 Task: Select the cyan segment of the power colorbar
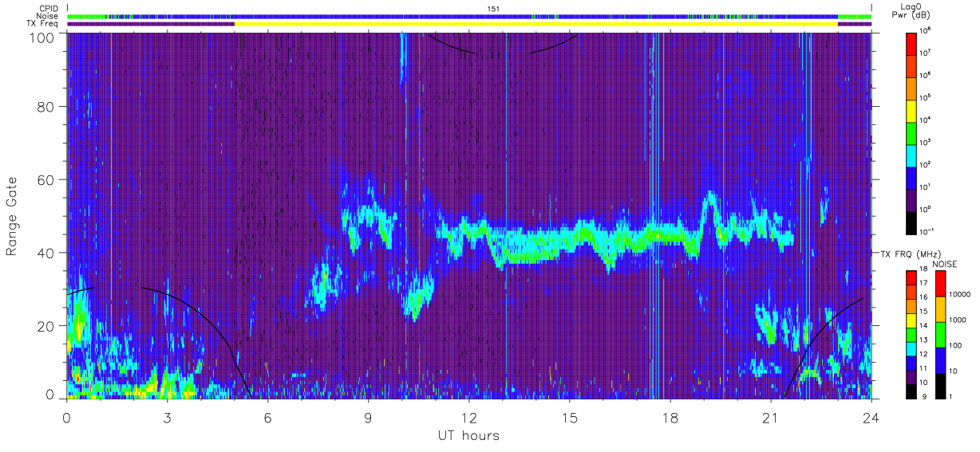(x=911, y=155)
